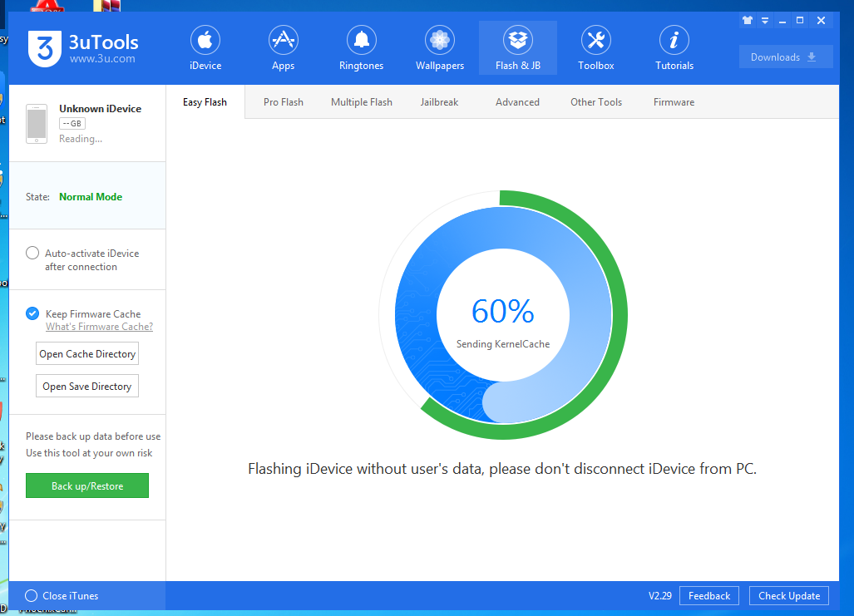Open the title bar dropdown menu arrow

[x=765, y=21]
